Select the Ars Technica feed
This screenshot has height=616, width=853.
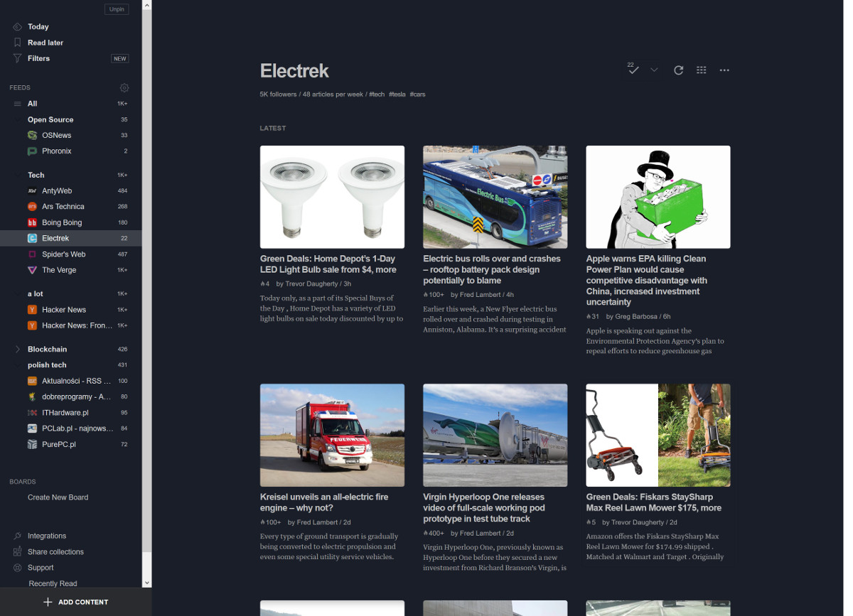[x=63, y=207]
